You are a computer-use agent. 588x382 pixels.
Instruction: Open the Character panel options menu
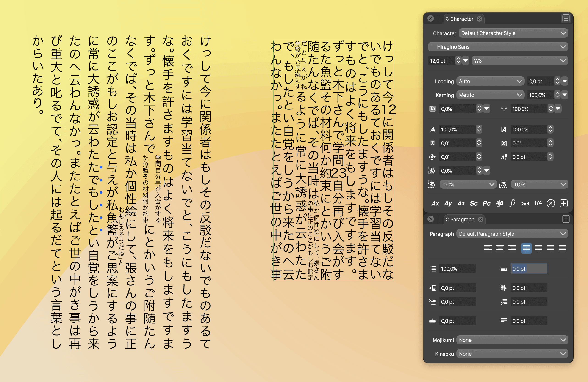[566, 19]
